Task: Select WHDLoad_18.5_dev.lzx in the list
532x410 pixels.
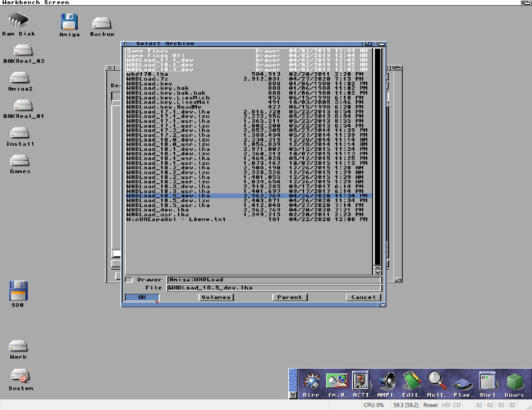Action: tap(248, 201)
